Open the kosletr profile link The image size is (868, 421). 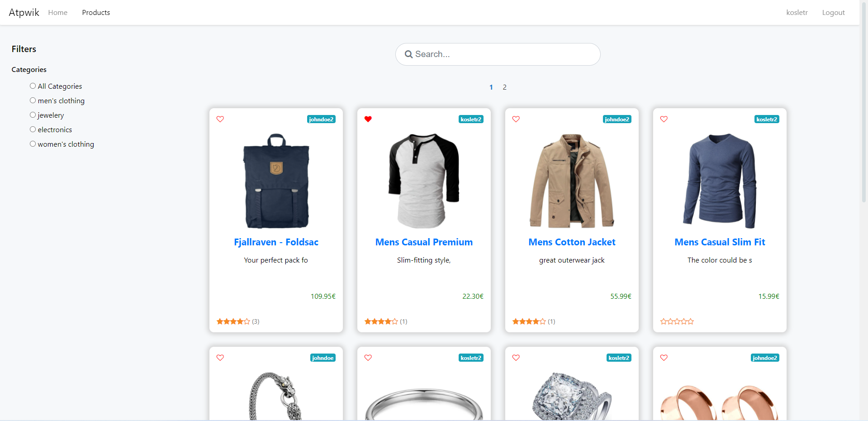797,13
